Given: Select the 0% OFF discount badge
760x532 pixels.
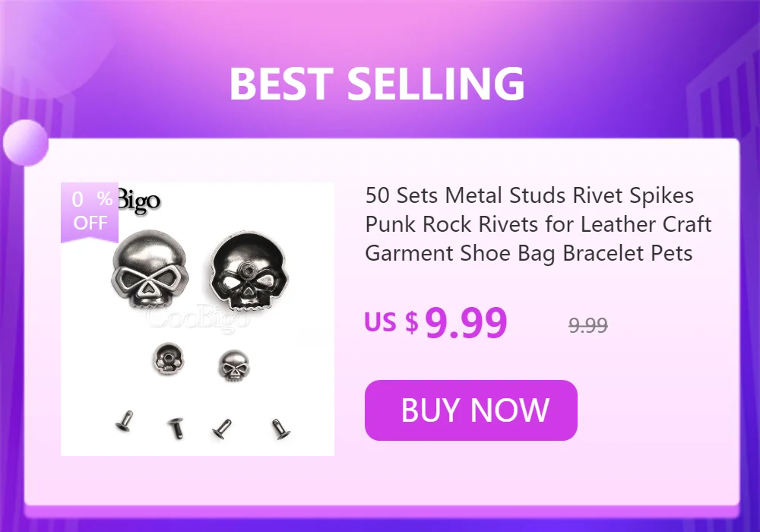Looking at the screenshot, I should click(90, 212).
